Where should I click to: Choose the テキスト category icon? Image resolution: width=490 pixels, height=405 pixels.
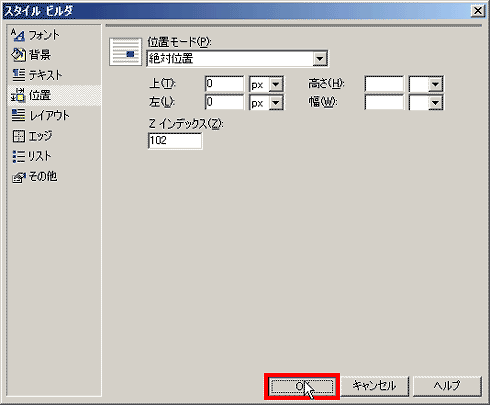(18, 75)
